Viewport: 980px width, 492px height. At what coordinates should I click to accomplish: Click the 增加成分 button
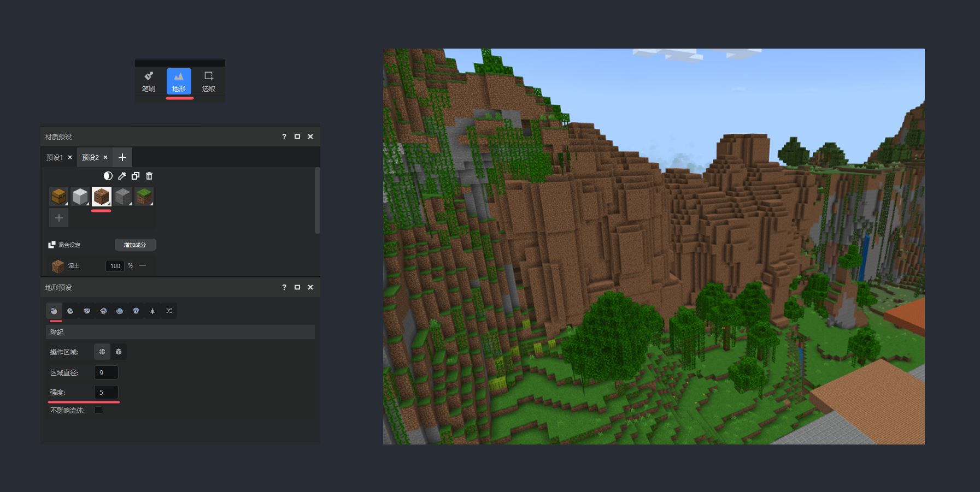point(135,245)
